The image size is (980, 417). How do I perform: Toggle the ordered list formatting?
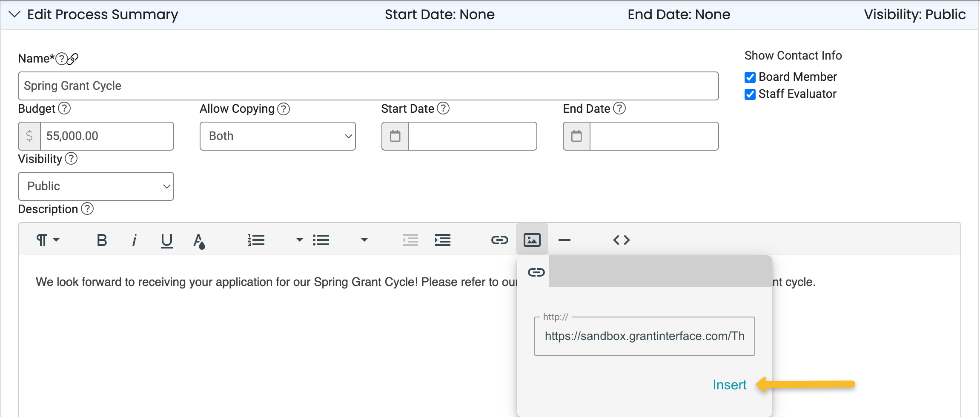coord(256,240)
